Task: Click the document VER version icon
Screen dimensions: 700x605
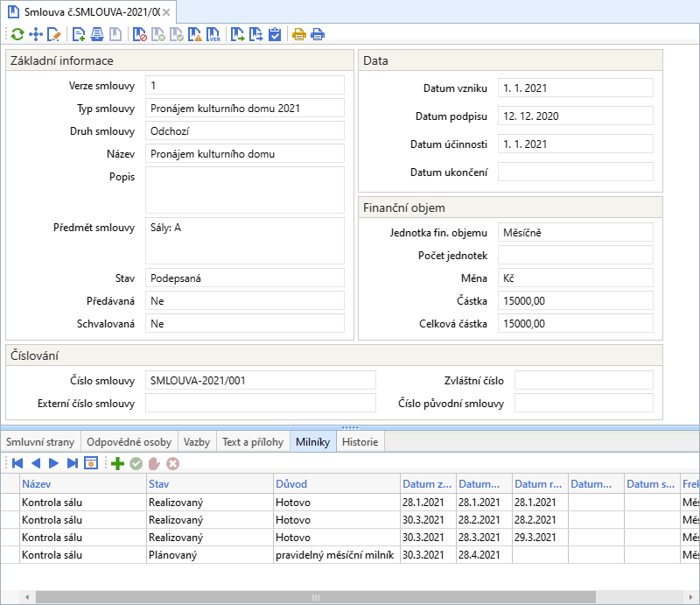Action: point(213,35)
